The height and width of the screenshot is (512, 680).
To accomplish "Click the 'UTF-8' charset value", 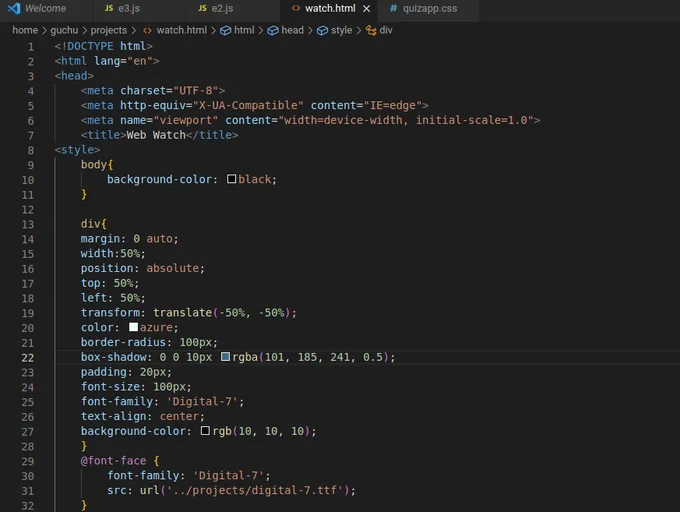I will tap(196, 91).
